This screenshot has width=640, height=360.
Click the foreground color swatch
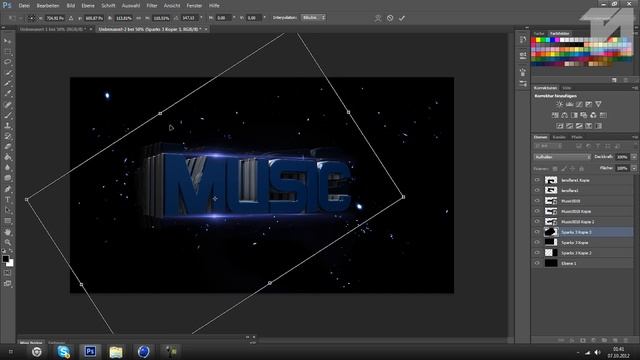coord(5,259)
